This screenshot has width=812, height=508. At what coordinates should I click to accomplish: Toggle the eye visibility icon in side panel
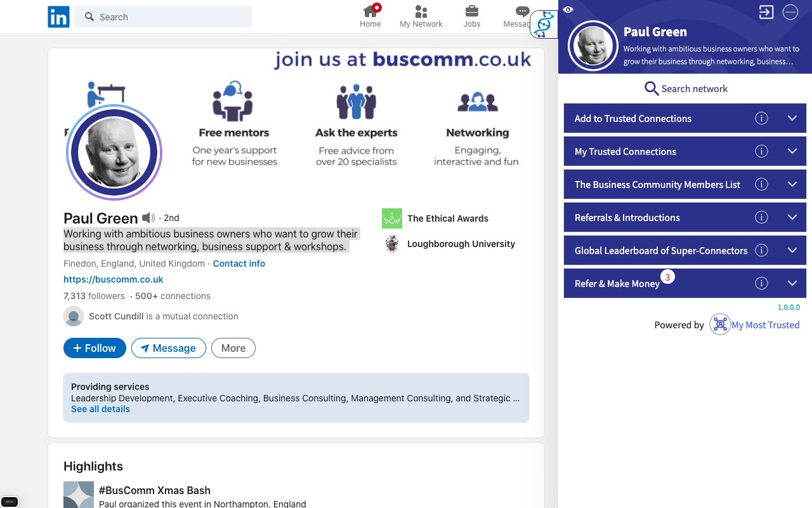click(x=568, y=10)
